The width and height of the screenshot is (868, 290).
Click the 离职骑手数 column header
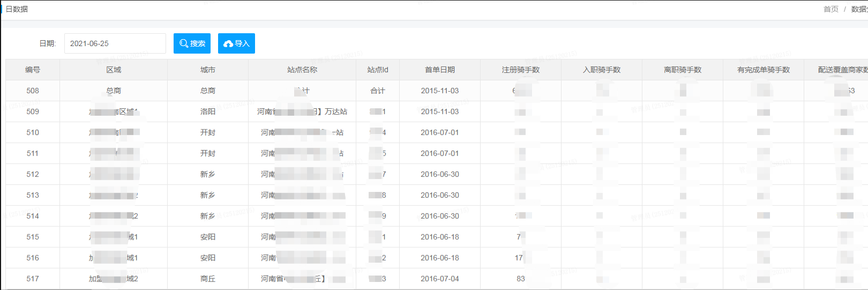(683, 70)
